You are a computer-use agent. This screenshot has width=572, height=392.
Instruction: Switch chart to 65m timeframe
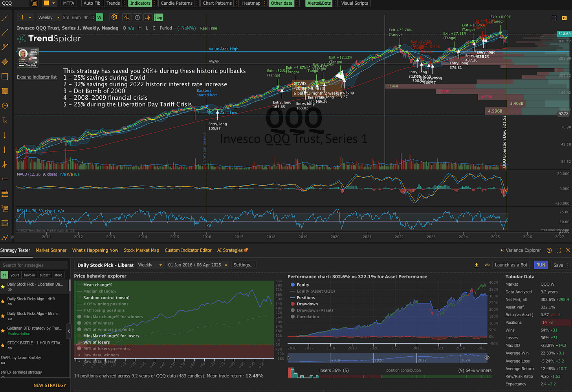(x=76, y=17)
